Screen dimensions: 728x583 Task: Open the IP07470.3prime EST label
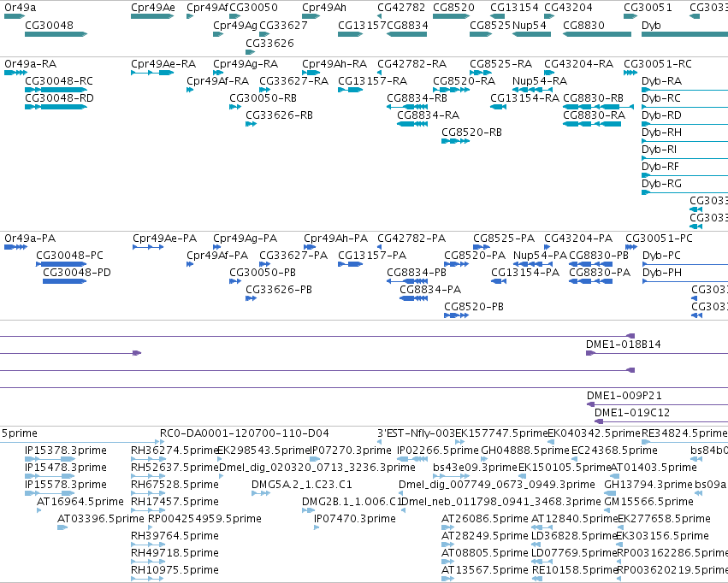(355, 519)
